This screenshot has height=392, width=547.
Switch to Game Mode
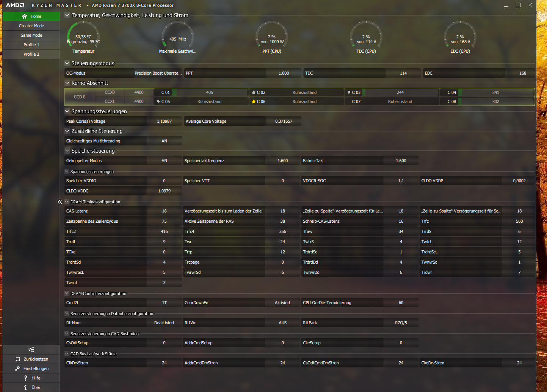[x=31, y=35]
